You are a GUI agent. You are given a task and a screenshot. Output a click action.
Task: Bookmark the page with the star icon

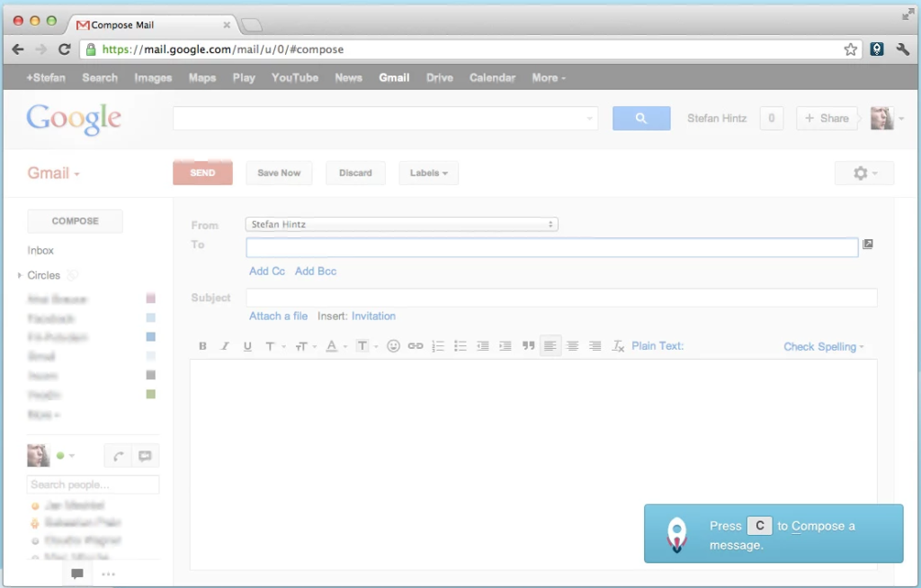[851, 49]
